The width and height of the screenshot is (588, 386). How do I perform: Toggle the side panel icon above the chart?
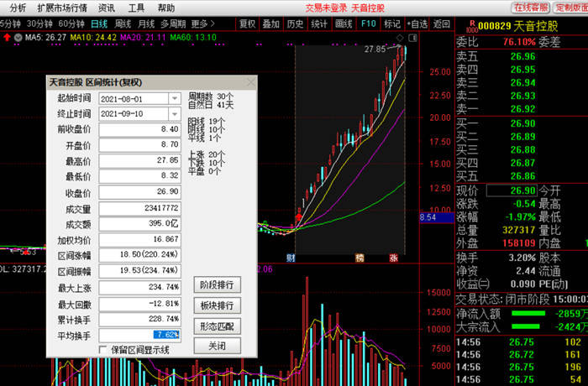(x=412, y=38)
